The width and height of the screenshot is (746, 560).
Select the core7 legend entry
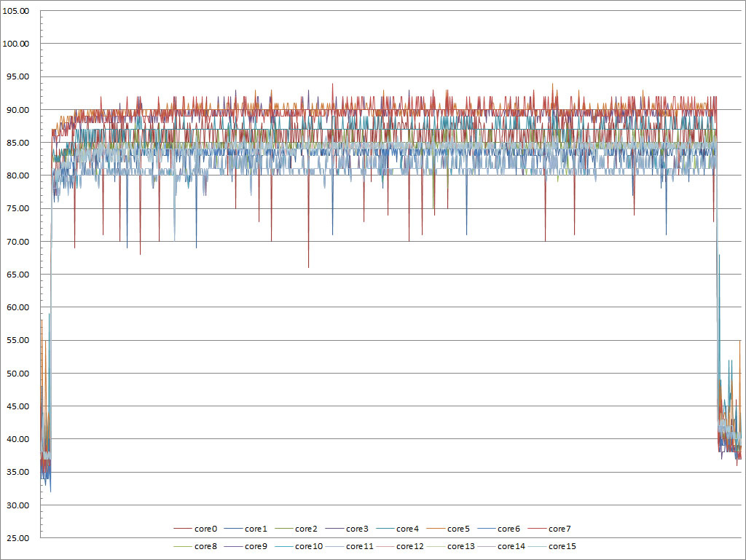(549, 529)
